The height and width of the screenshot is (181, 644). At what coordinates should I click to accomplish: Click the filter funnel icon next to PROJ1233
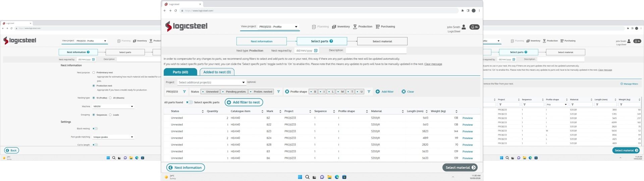184,92
